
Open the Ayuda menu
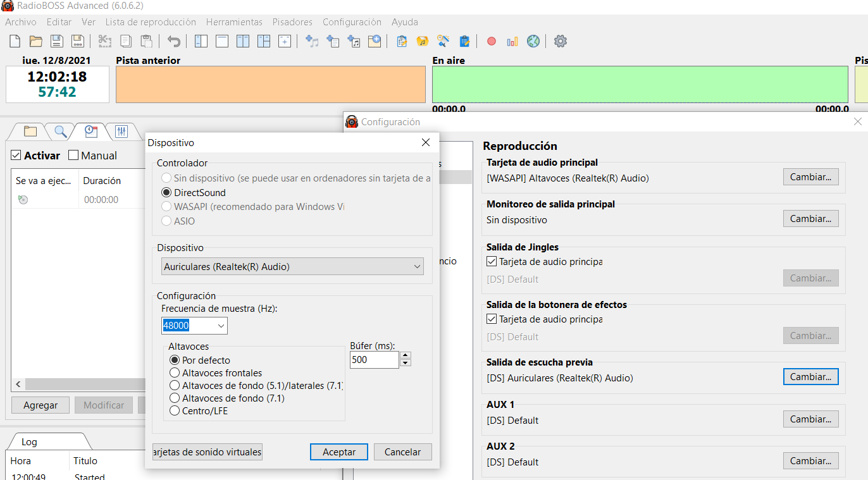tap(405, 22)
